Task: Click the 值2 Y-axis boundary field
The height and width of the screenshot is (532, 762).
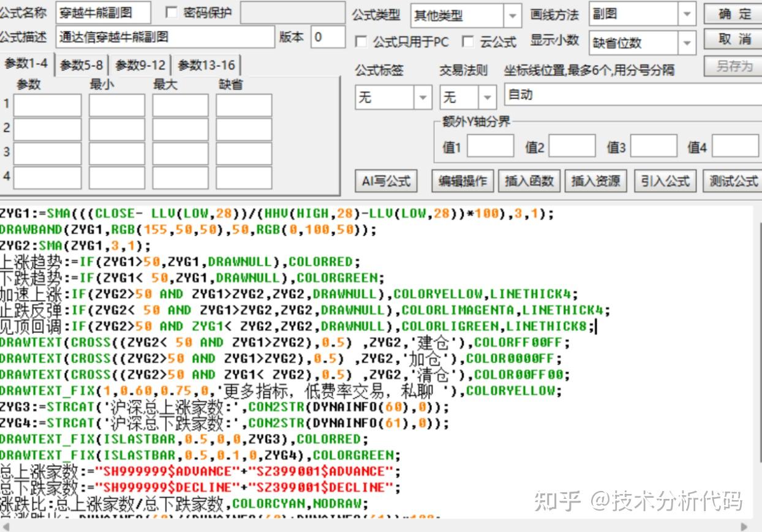Action: click(x=572, y=146)
